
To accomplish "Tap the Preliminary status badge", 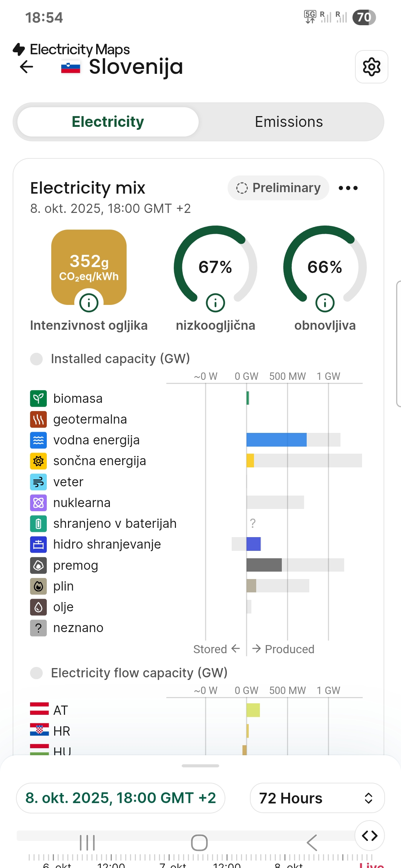I will tap(278, 188).
